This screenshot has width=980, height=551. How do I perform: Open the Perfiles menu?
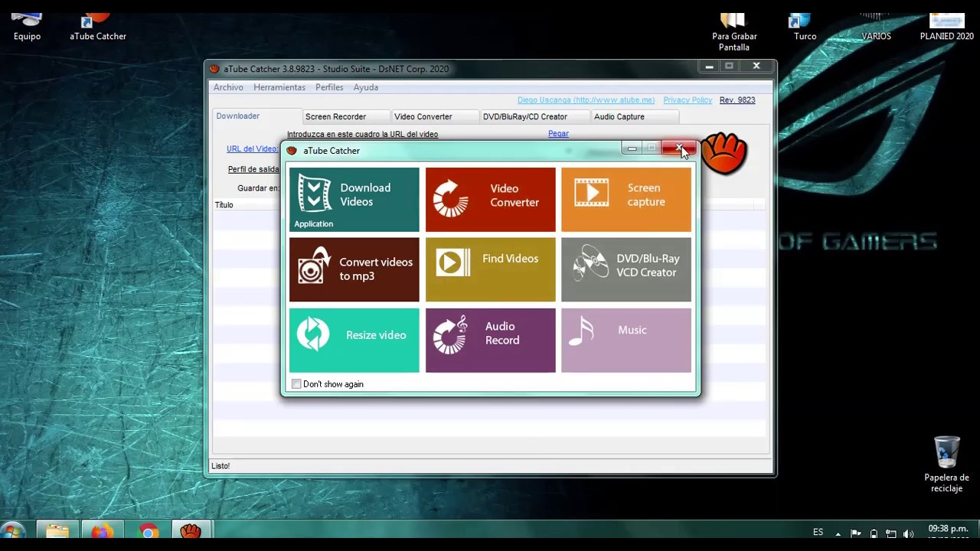tap(329, 87)
